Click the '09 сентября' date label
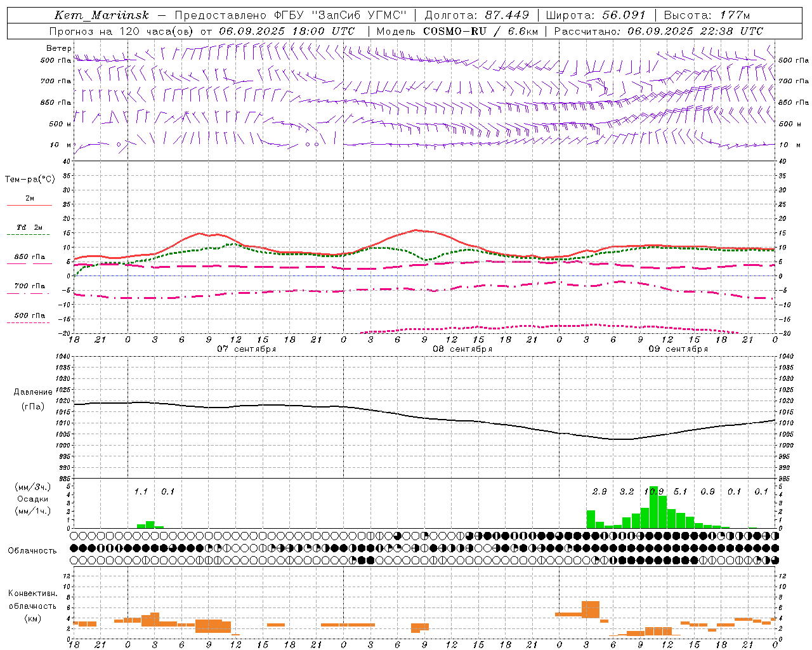The image size is (812, 650). tap(678, 349)
